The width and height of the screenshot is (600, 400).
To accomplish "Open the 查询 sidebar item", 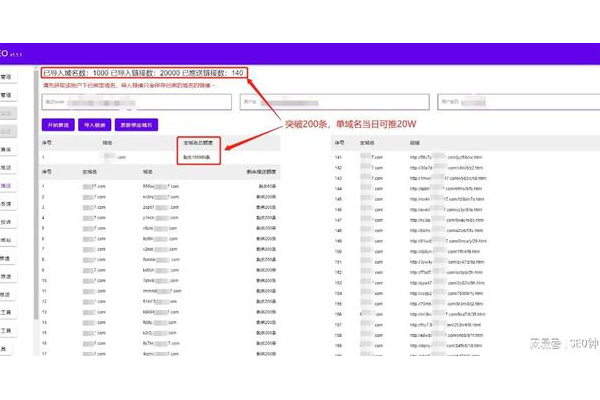I will [x=7, y=149].
